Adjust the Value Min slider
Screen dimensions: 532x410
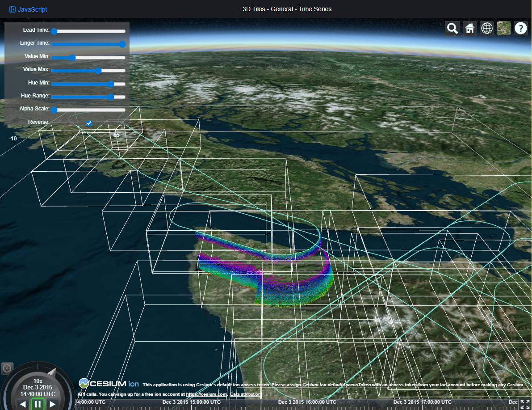88,57
